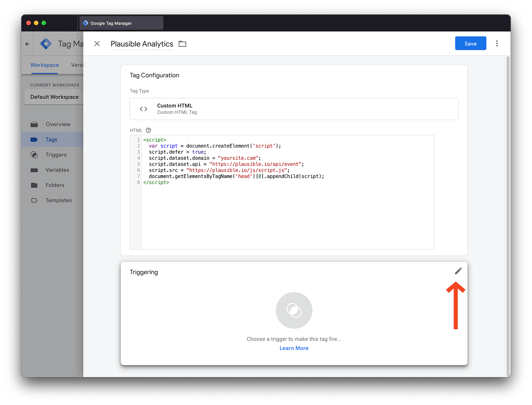Image resolution: width=532 pixels, height=405 pixels.
Task: Click the folder icon beside Plausible Analytics
Action: click(182, 44)
